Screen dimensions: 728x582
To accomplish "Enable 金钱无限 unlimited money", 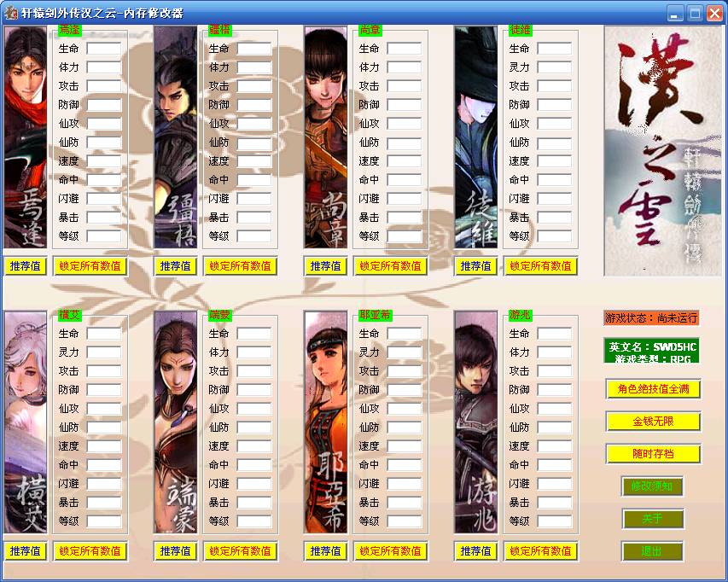I will (653, 422).
